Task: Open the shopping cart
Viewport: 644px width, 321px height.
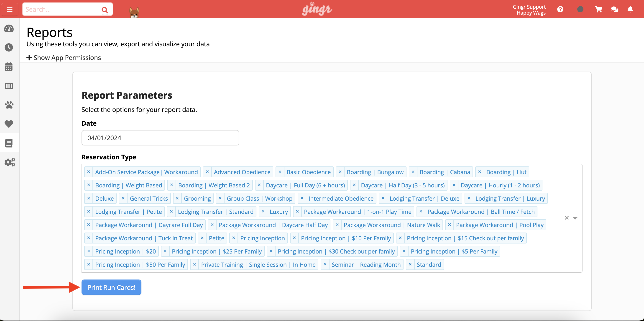Action: pyautogui.click(x=598, y=10)
